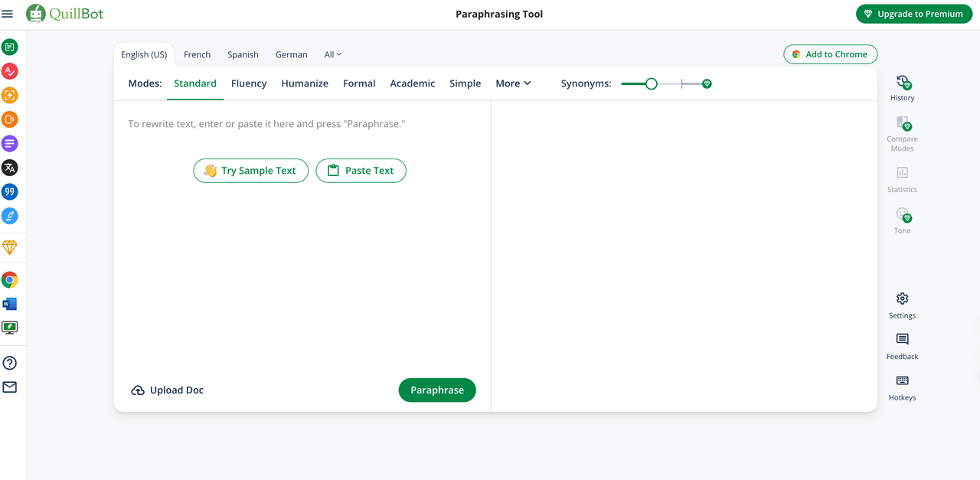Open the Citation Generator sidebar tool
This screenshot has height=480, width=980.
click(x=10, y=192)
